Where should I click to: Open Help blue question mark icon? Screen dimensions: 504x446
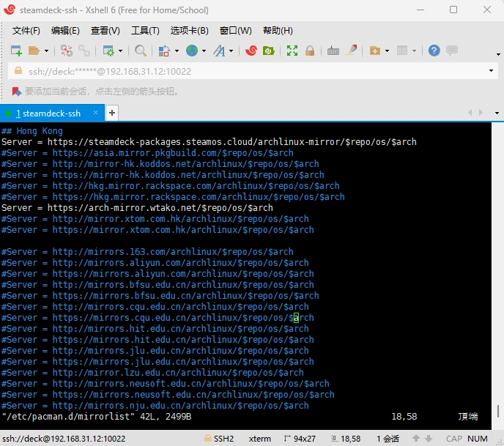coord(434,51)
